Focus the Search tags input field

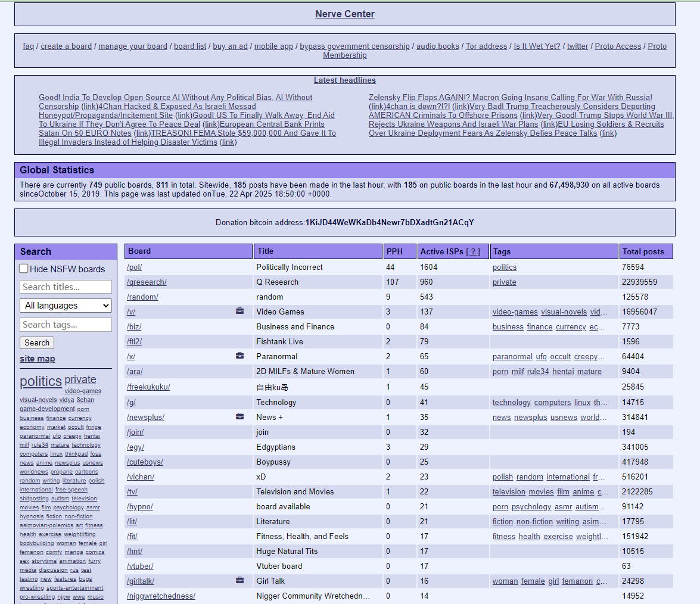click(x=66, y=325)
